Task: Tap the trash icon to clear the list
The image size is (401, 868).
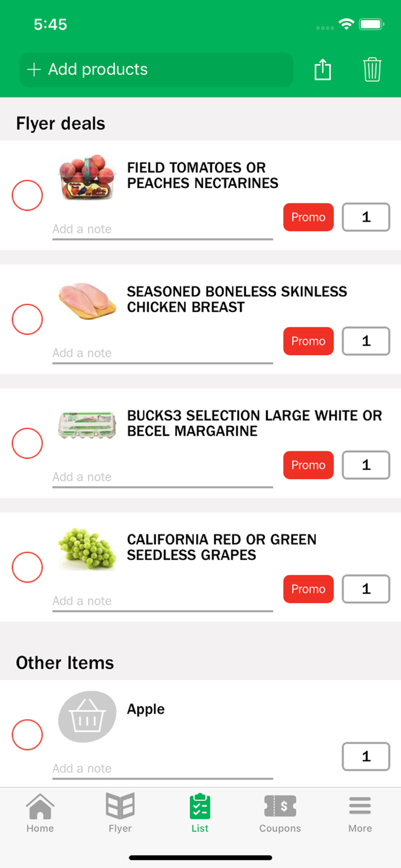Action: point(372,69)
